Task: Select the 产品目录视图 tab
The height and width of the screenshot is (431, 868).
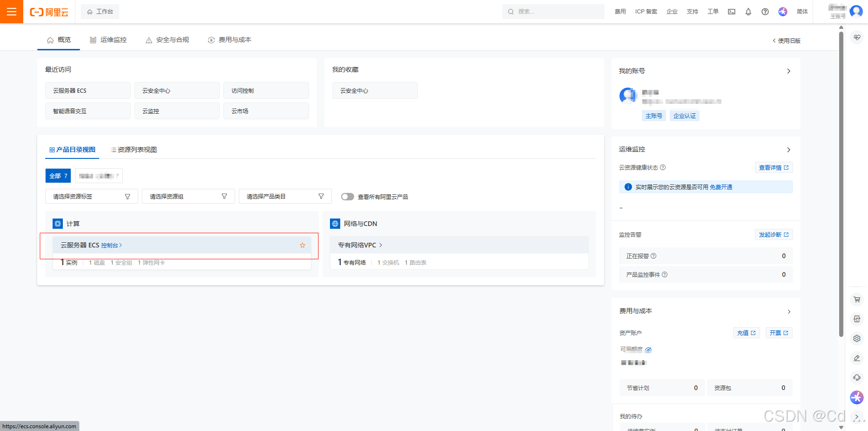Action: click(72, 150)
